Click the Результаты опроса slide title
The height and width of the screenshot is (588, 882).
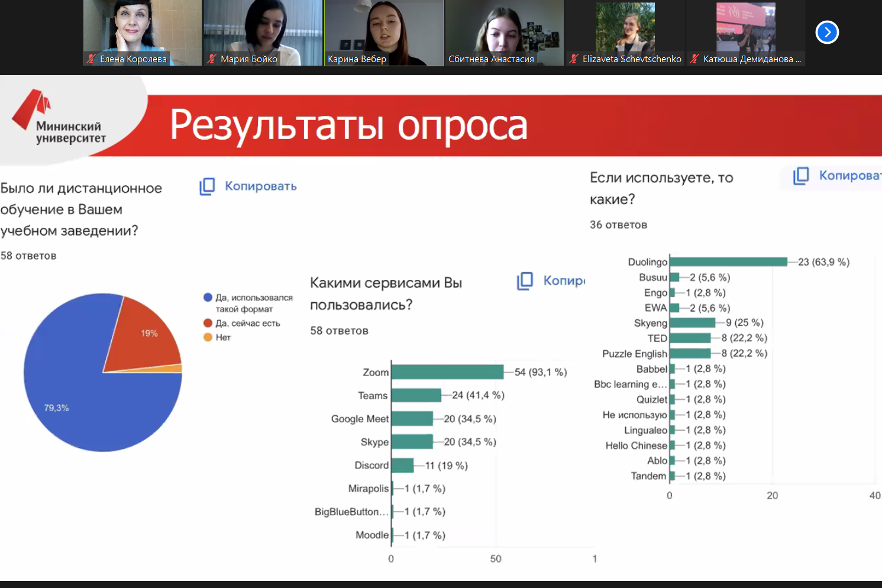(x=348, y=127)
